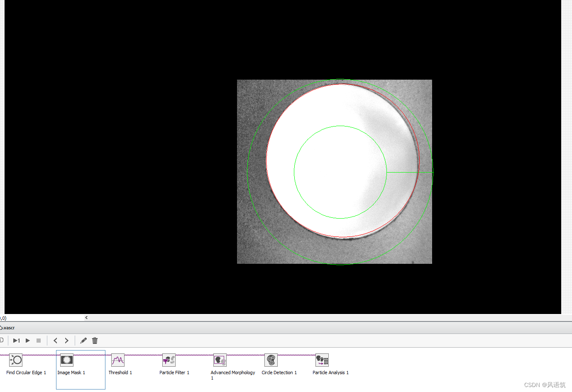The width and height of the screenshot is (572, 392).
Task: Open the Threshold 1 step icon
Action: [118, 360]
